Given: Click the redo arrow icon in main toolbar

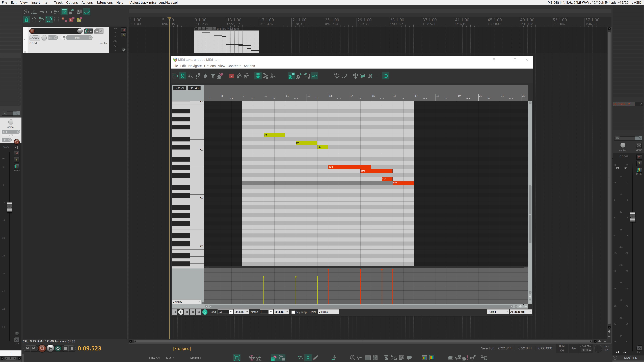Looking at the screenshot, I should (x=41, y=12).
